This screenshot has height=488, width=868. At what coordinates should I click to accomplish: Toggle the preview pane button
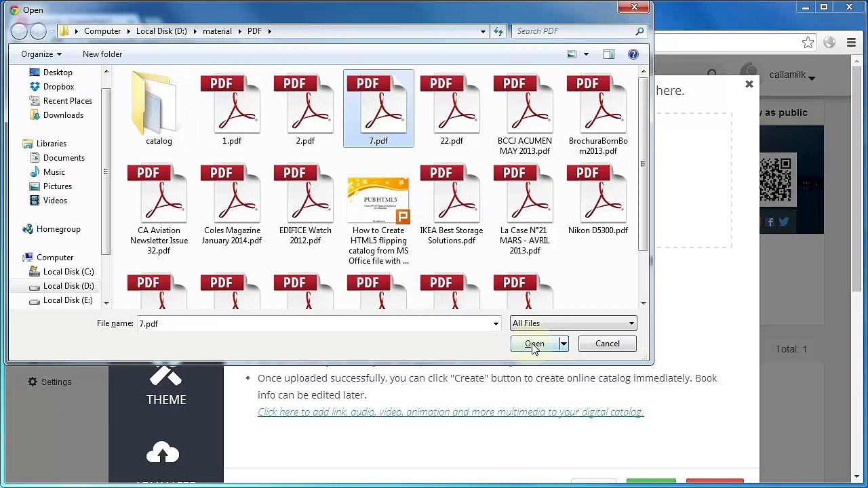click(608, 54)
